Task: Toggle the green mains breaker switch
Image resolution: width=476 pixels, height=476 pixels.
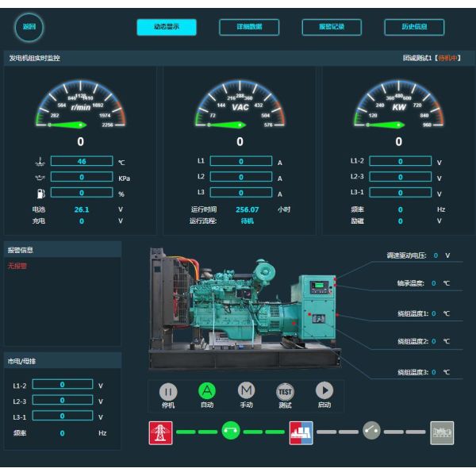Action: coord(231,432)
